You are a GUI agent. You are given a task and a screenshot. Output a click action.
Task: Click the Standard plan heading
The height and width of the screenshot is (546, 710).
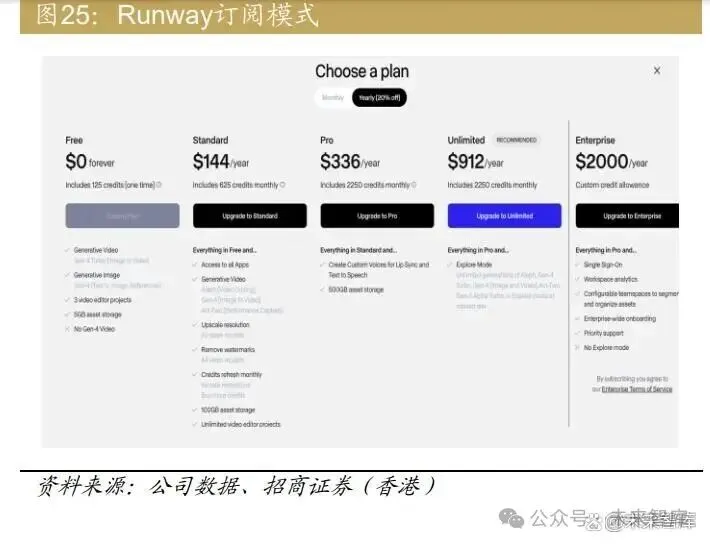pyautogui.click(x=210, y=140)
